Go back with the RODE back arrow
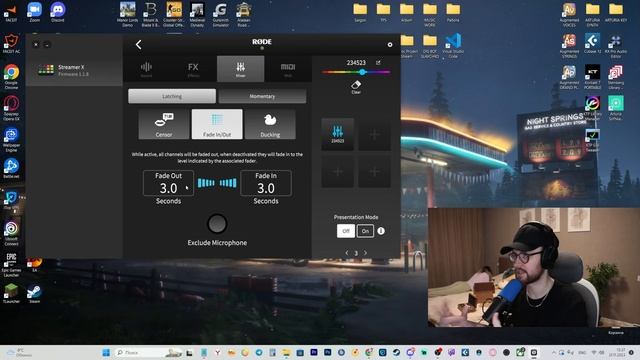 pos(138,44)
